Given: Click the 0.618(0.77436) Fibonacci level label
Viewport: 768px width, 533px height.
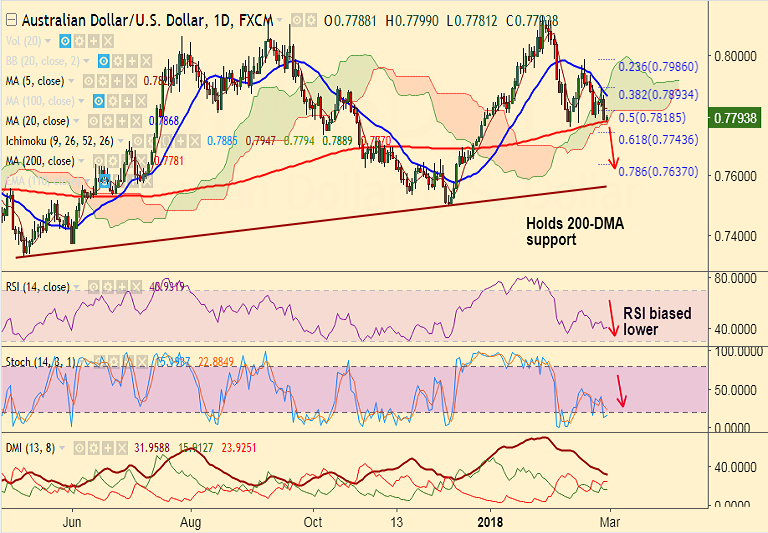Looking at the screenshot, I should [x=658, y=140].
